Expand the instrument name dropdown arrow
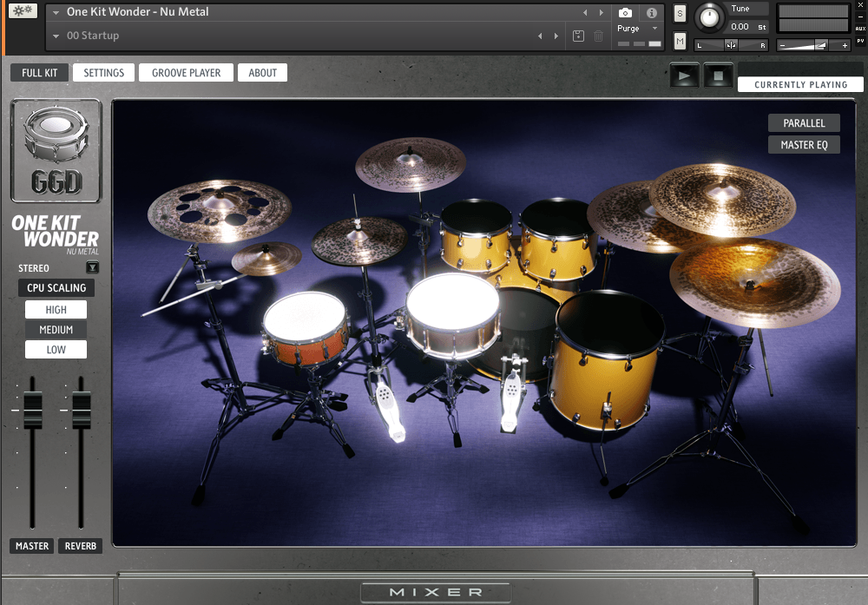868x605 pixels. click(x=56, y=12)
